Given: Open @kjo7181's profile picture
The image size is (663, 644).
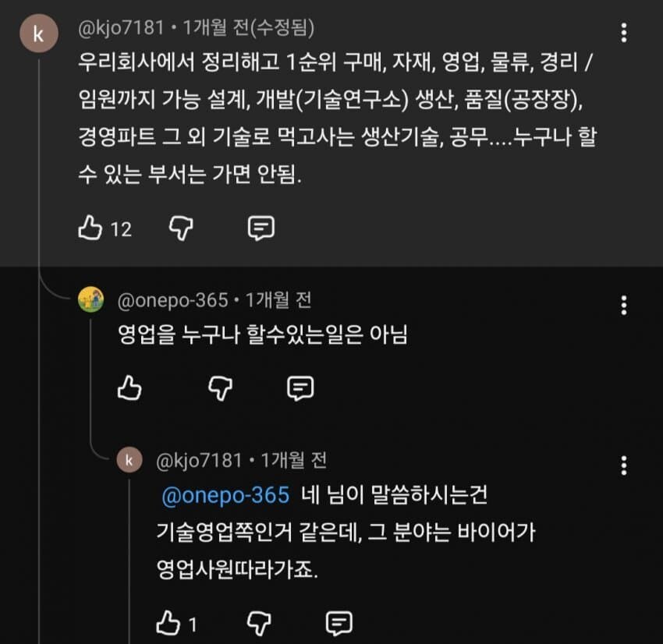Looking at the screenshot, I should tap(39, 33).
